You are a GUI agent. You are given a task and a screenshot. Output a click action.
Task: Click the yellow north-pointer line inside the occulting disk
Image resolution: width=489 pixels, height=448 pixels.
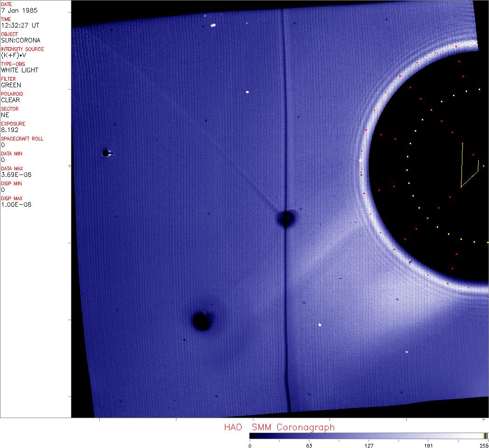pos(462,166)
